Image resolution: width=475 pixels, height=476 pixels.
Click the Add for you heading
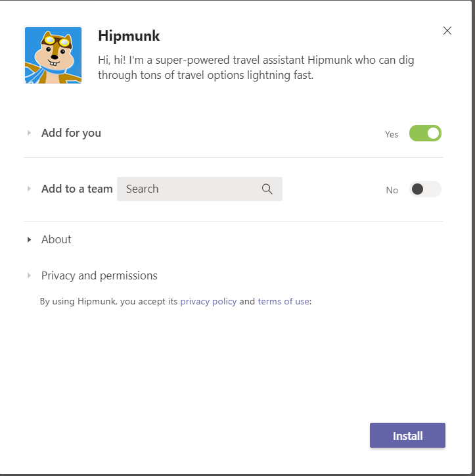[x=71, y=133]
